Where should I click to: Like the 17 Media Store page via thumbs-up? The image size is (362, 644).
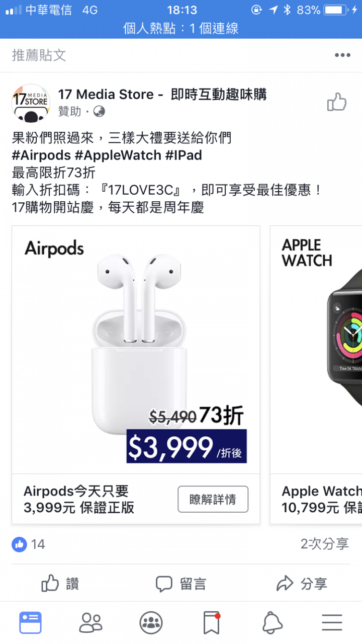(x=337, y=102)
